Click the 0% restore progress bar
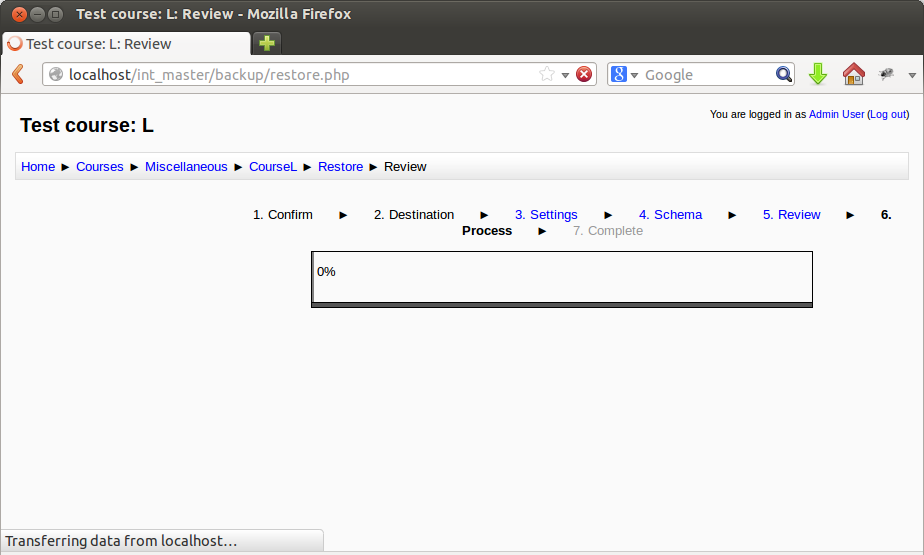The height and width of the screenshot is (555, 924). coord(562,279)
